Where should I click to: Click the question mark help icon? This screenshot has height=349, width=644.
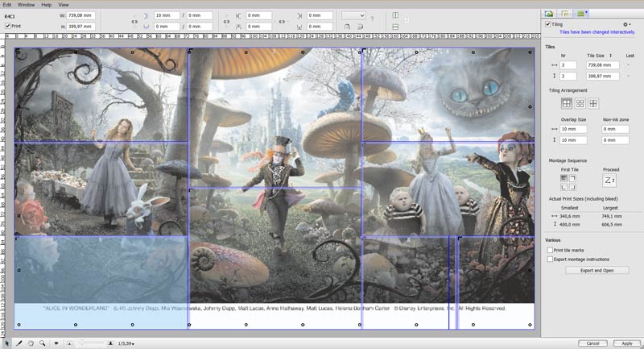[x=372, y=19]
